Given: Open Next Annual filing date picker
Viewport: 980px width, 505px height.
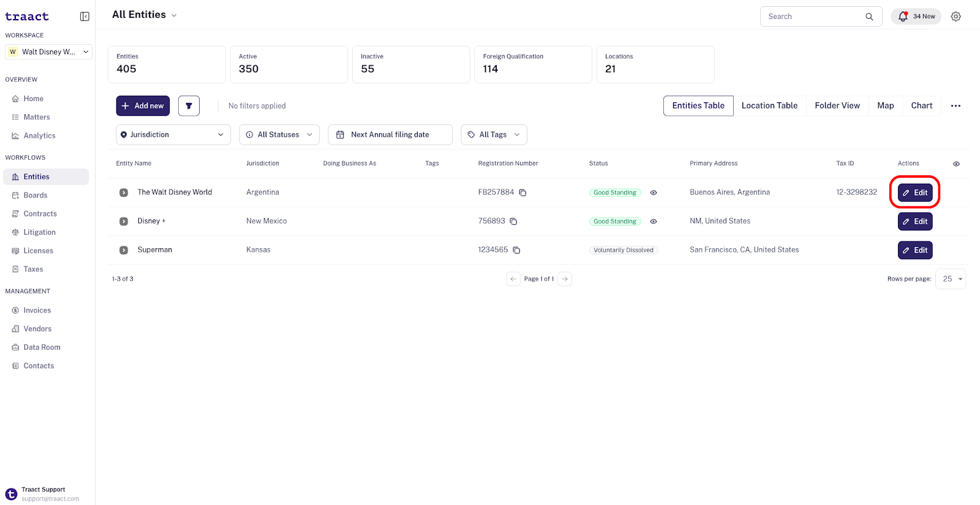Looking at the screenshot, I should pyautogui.click(x=390, y=135).
